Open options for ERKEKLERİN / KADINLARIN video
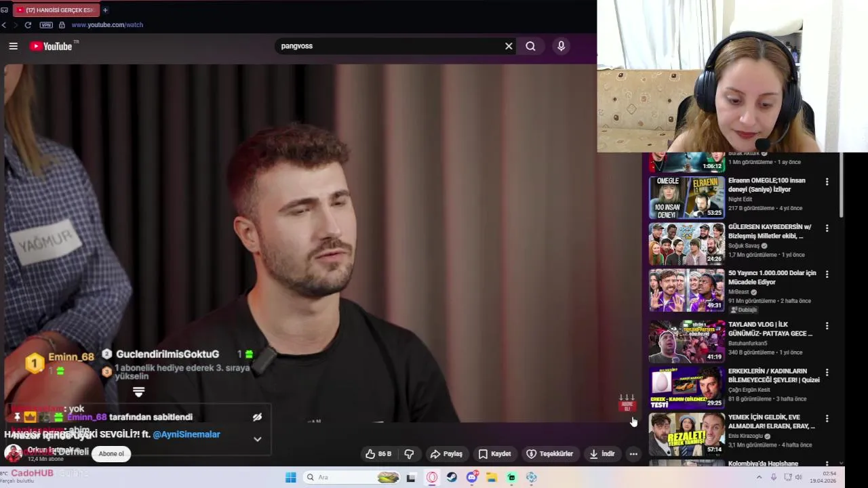This screenshot has height=488, width=868. 827,373
